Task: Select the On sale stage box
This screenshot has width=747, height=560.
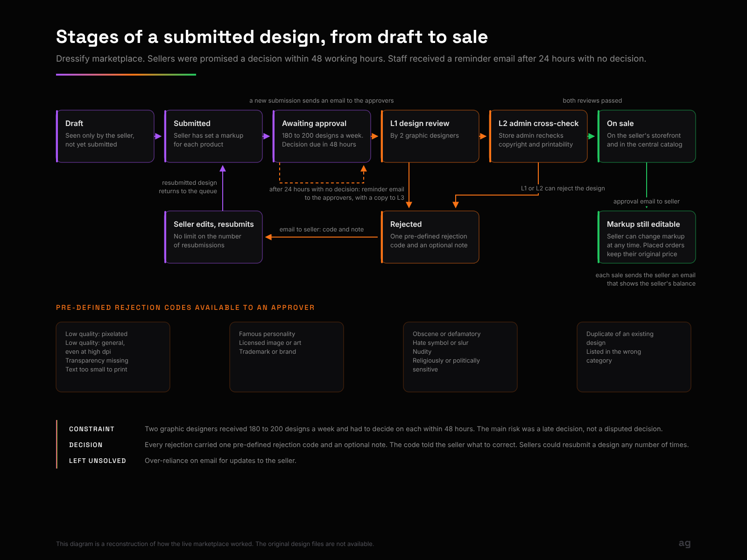Action: click(647, 136)
